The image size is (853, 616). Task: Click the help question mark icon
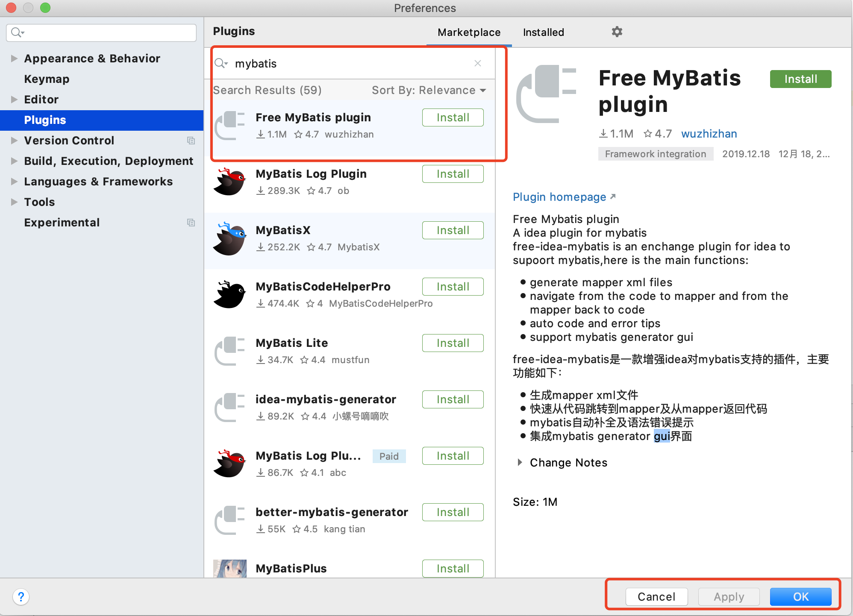point(21,597)
